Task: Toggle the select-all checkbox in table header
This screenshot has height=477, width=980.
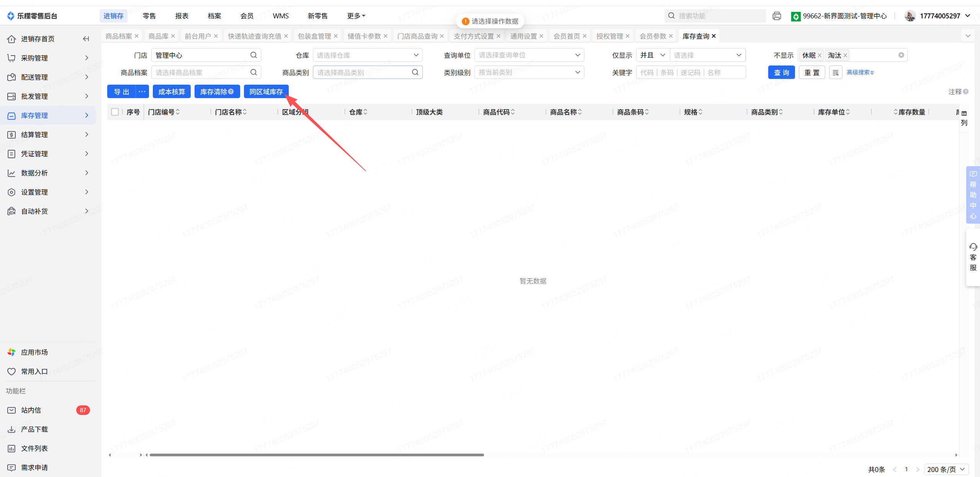Action: (115, 112)
